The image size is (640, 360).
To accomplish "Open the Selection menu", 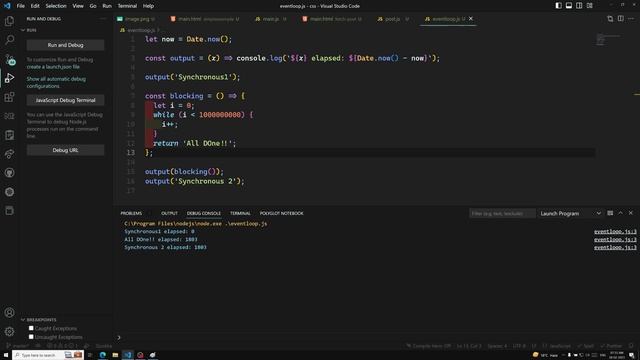I will click(56, 6).
